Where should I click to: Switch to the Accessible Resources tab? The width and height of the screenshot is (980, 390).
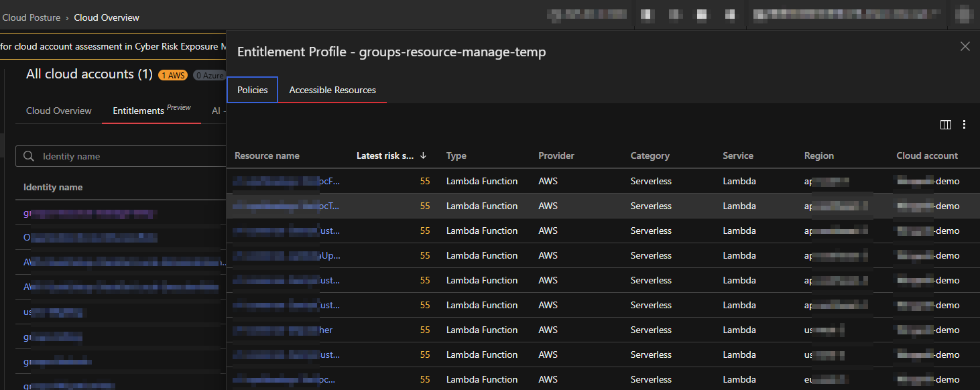click(x=332, y=90)
